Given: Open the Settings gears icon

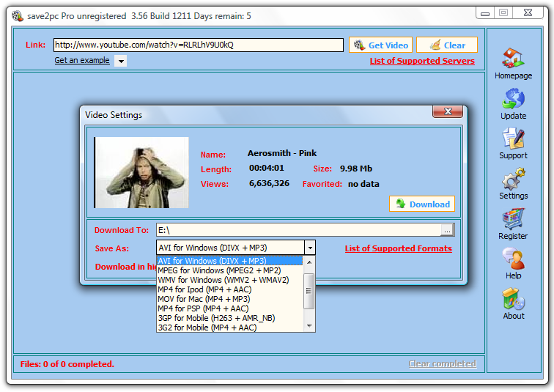Looking at the screenshot, I should click(x=513, y=179).
